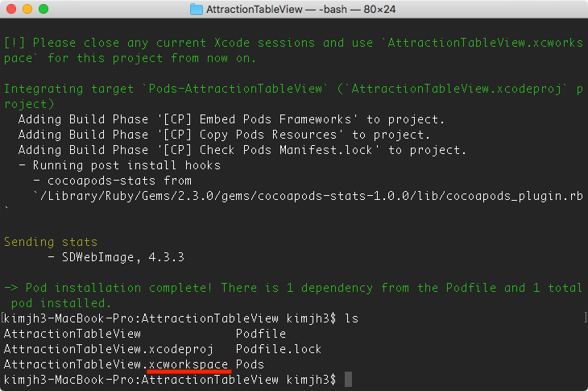588x391 pixels.
Task: Click the Pods folder name in listing
Action: pos(251,364)
